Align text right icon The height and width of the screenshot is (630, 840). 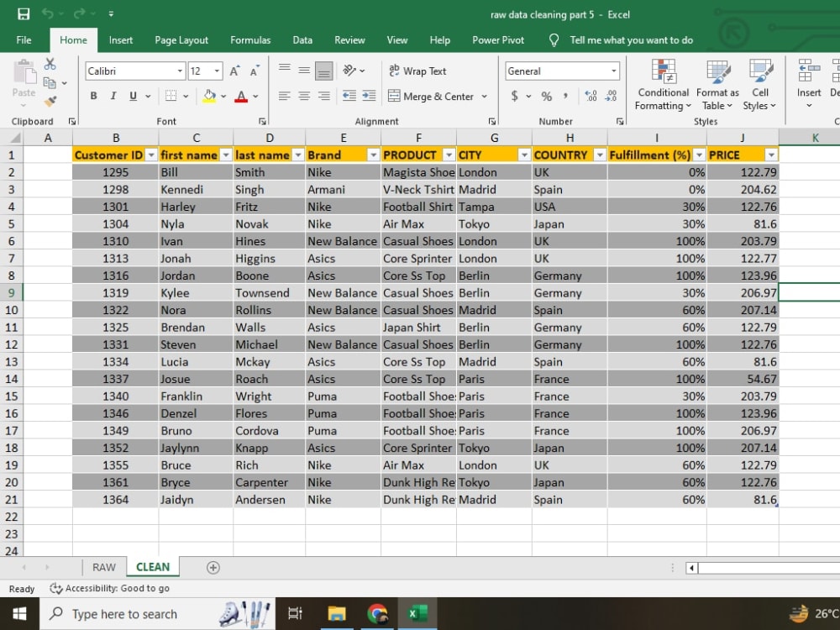323,96
